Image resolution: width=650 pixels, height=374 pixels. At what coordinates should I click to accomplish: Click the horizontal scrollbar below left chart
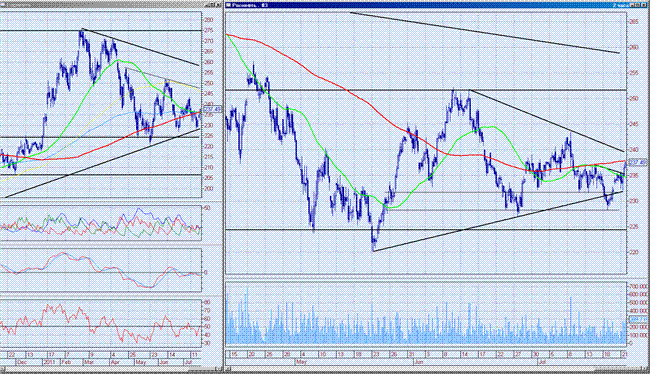coord(111,369)
